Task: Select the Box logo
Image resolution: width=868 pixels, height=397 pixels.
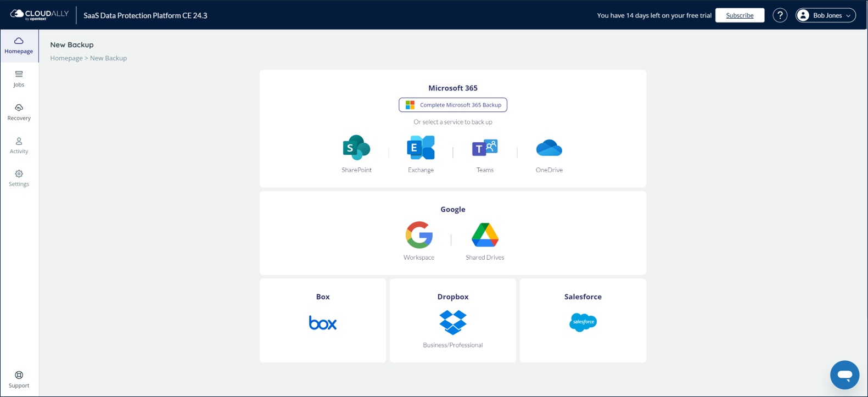Action: point(323,323)
